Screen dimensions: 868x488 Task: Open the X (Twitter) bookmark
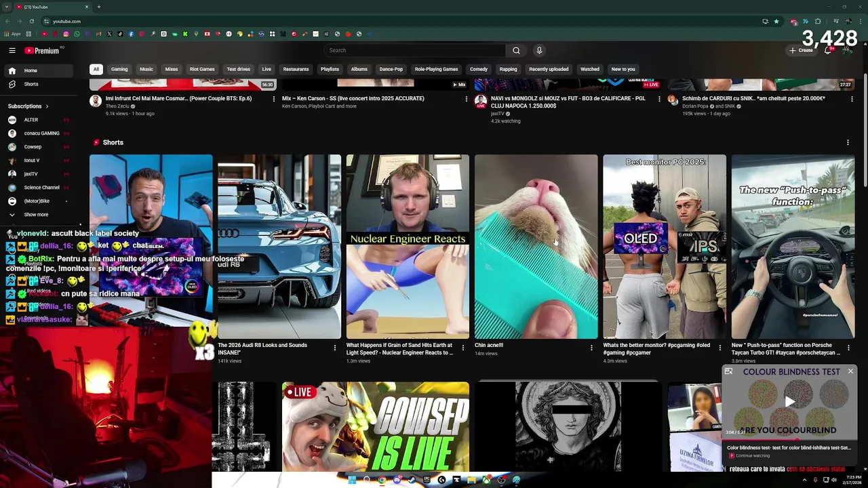coord(109,34)
